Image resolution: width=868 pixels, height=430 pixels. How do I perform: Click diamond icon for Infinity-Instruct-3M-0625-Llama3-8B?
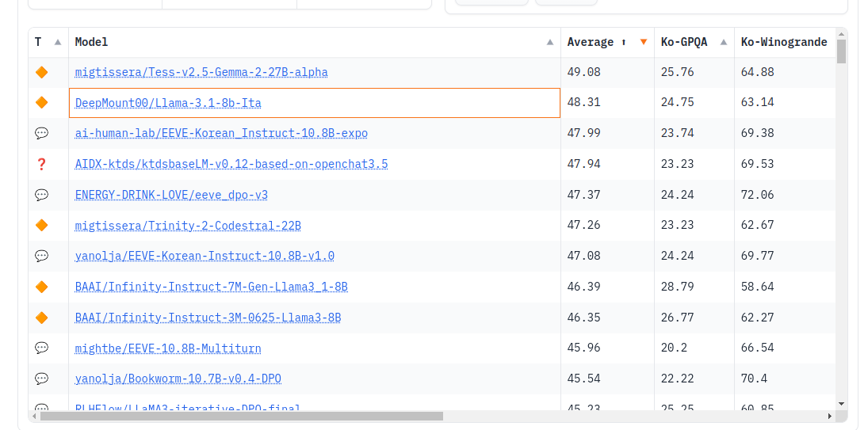point(41,318)
